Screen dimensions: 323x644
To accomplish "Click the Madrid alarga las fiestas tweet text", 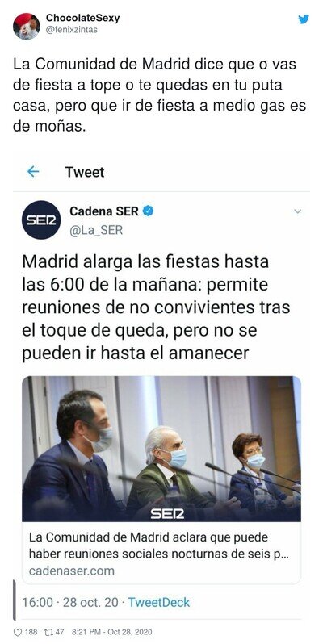I will [156, 307].
